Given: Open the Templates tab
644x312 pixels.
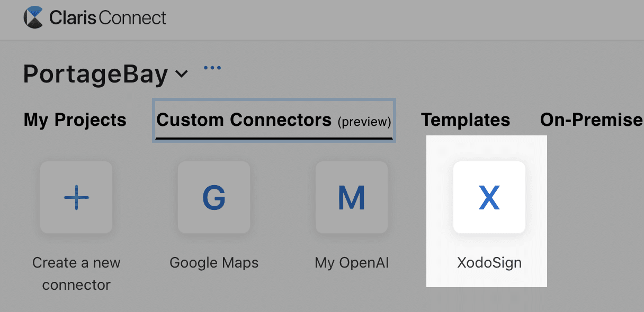Looking at the screenshot, I should click(x=465, y=120).
